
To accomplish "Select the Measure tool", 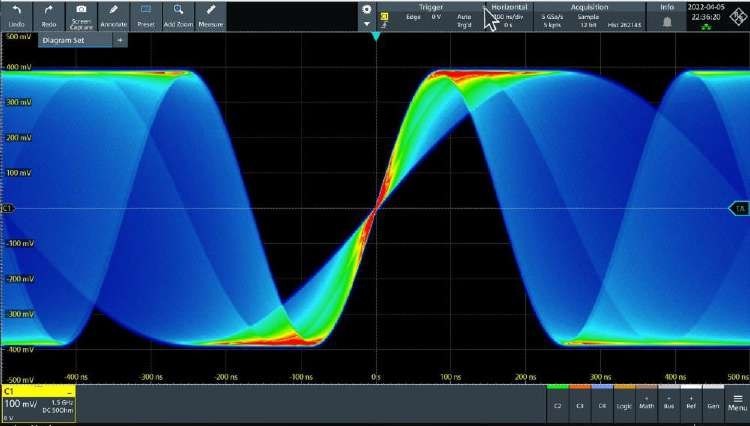I will click(211, 14).
